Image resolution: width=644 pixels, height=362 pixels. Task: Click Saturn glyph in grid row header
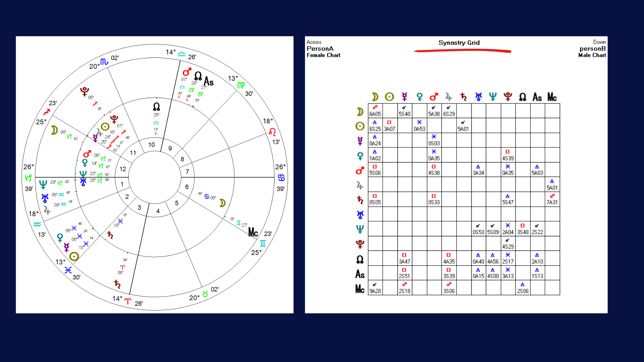[360, 200]
